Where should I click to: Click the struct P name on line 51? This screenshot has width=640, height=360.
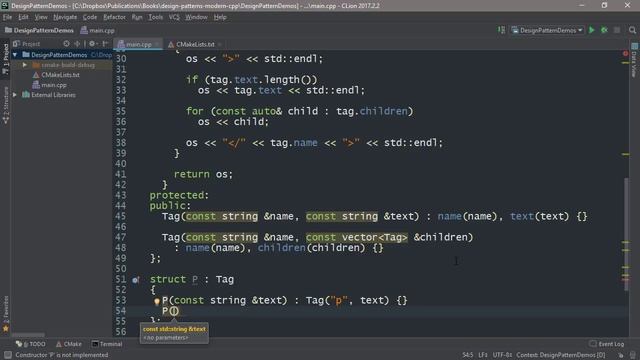(195, 280)
